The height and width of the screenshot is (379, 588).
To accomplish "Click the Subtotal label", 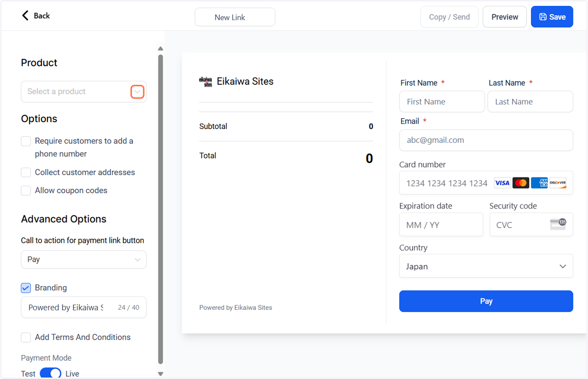I will point(213,126).
